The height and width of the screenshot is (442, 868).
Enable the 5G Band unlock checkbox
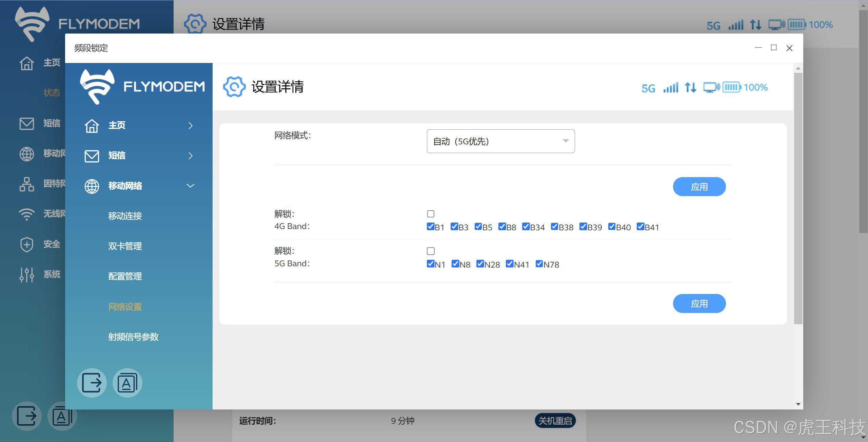[x=431, y=251]
